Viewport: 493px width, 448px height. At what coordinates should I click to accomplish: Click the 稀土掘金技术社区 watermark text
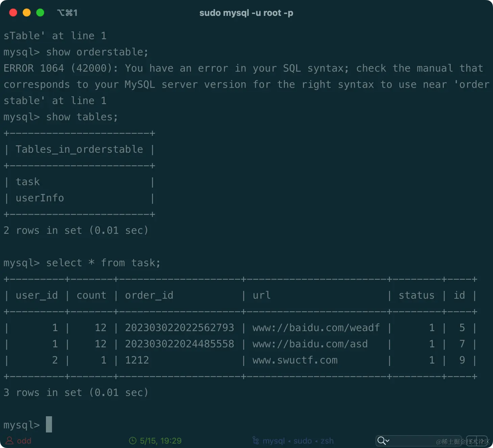[463, 442]
